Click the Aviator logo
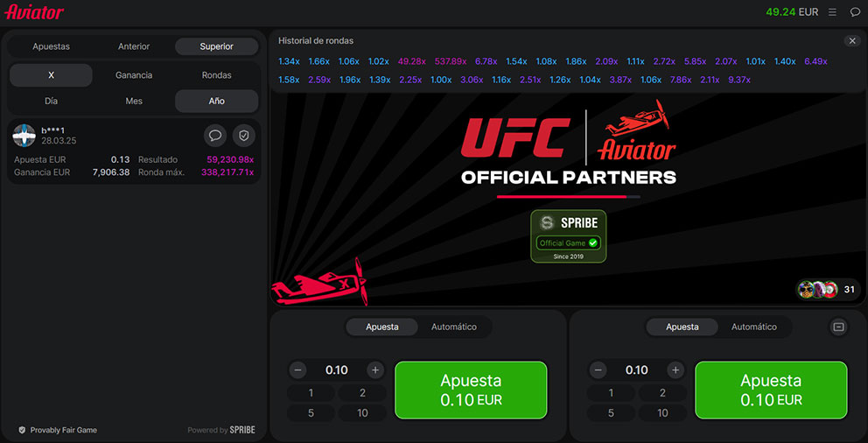Image resolution: width=868 pixels, height=443 pixels. [x=34, y=12]
